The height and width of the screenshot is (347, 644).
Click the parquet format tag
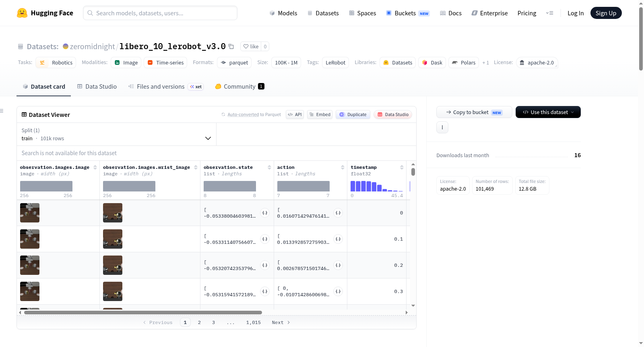point(234,62)
